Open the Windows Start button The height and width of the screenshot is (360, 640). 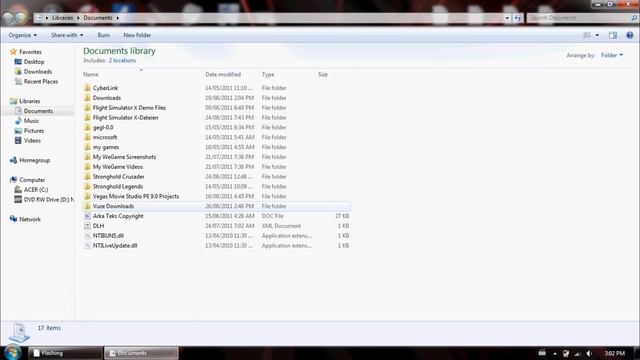[x=13, y=352]
